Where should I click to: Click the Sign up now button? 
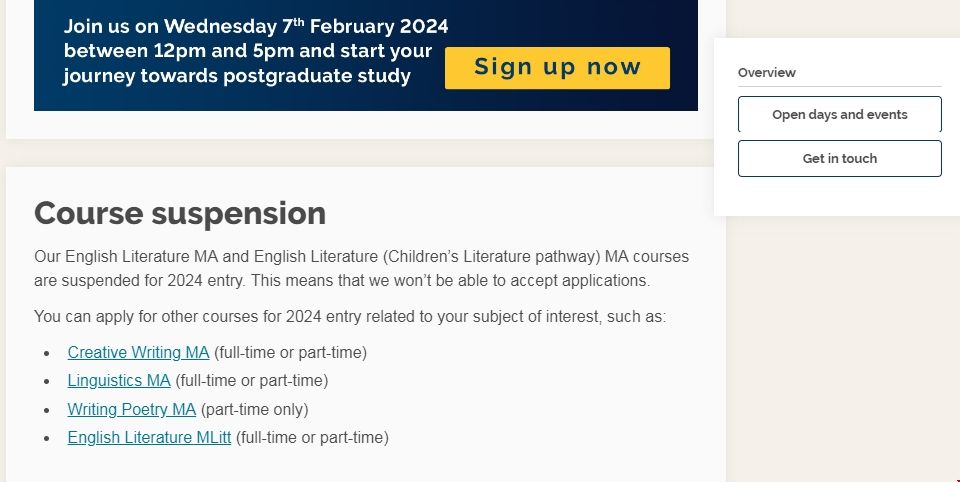(557, 68)
